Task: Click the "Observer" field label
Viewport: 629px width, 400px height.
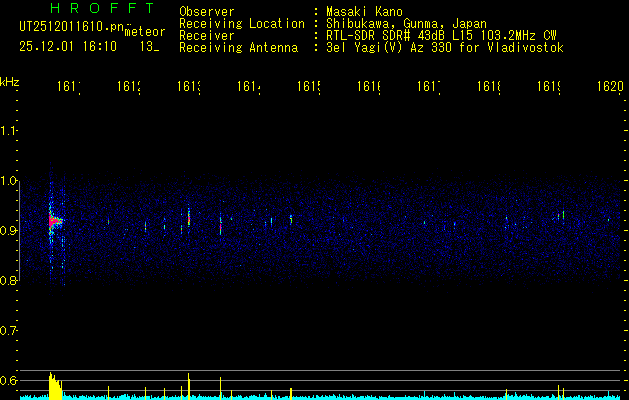Action: click(x=207, y=12)
